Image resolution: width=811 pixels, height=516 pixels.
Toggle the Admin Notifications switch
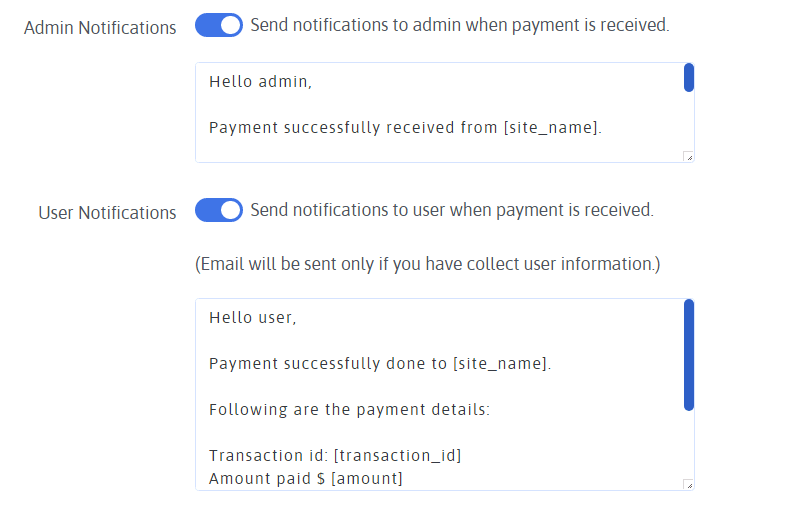(219, 26)
